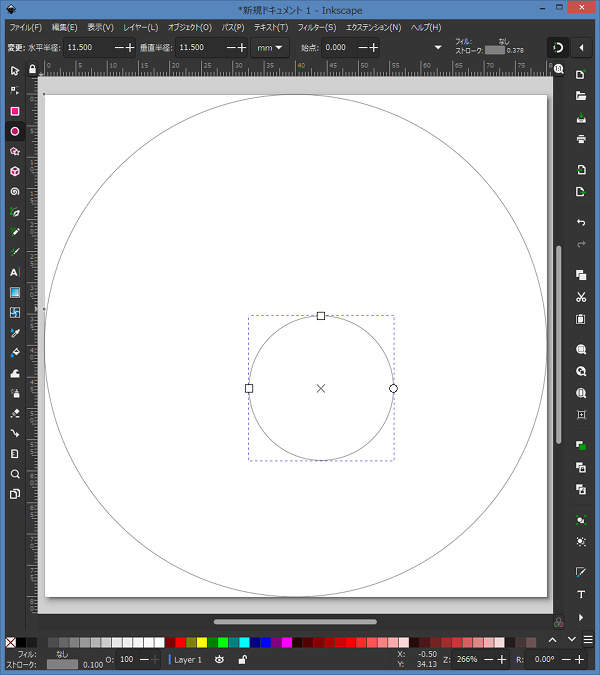This screenshot has height=675, width=600.
Task: Select the Rectangle tool
Action: coord(15,111)
